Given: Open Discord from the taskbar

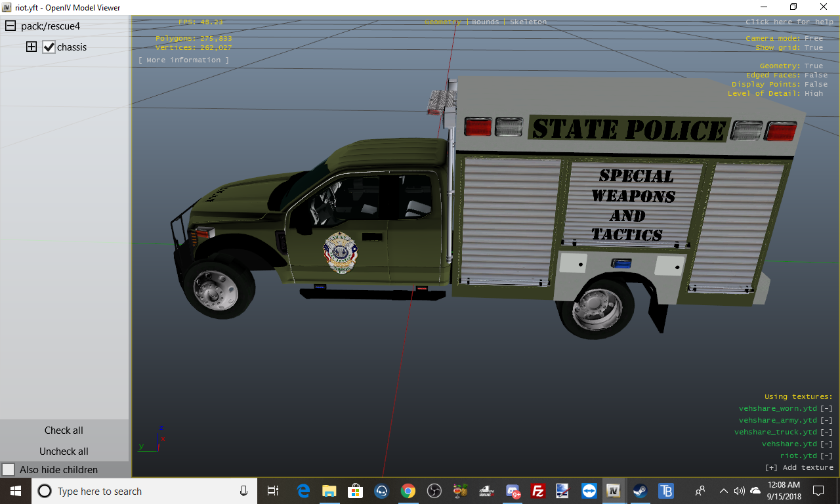Looking at the screenshot, I should (512, 491).
